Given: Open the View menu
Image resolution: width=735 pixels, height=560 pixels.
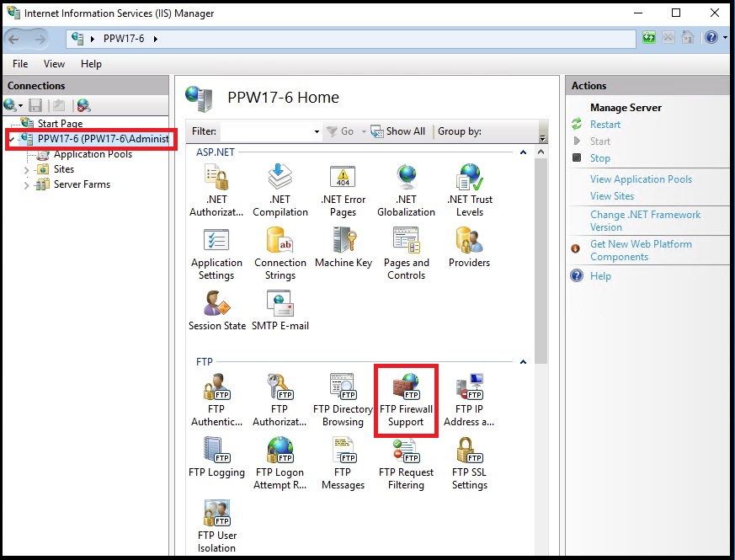Looking at the screenshot, I should [54, 64].
